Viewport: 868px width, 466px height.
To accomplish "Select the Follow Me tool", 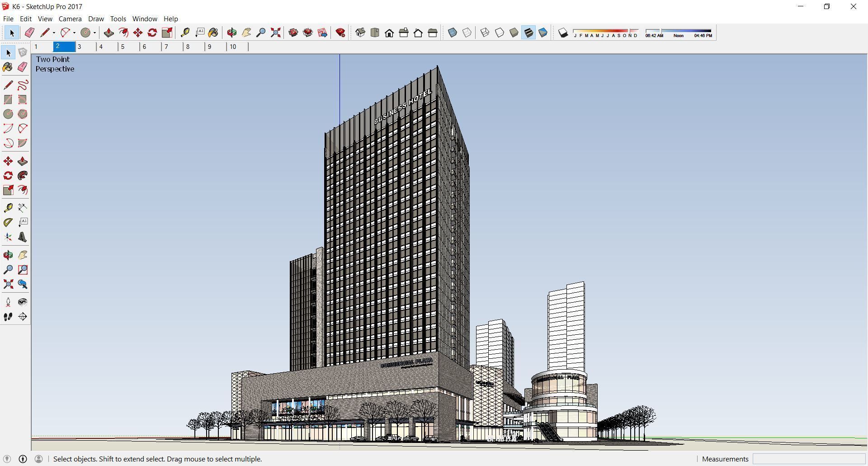I will [x=23, y=176].
